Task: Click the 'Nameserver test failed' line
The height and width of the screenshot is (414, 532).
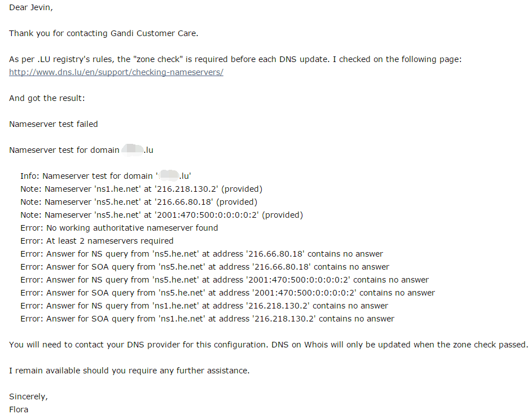Action: 53,124
